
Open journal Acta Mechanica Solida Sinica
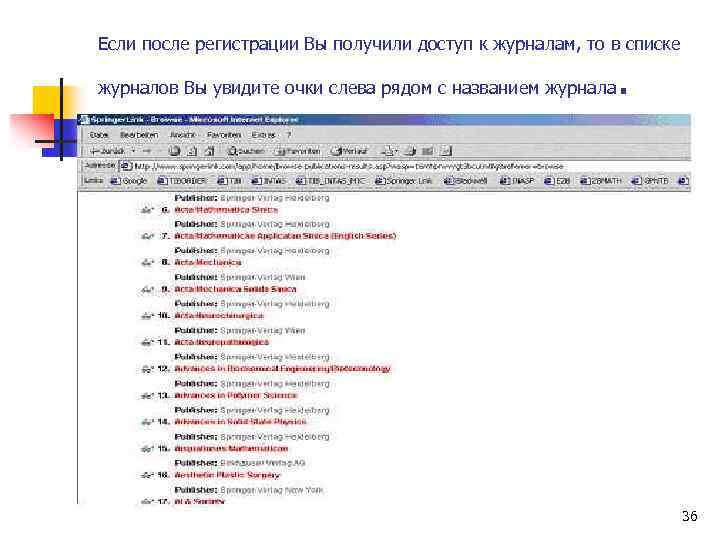236,289
